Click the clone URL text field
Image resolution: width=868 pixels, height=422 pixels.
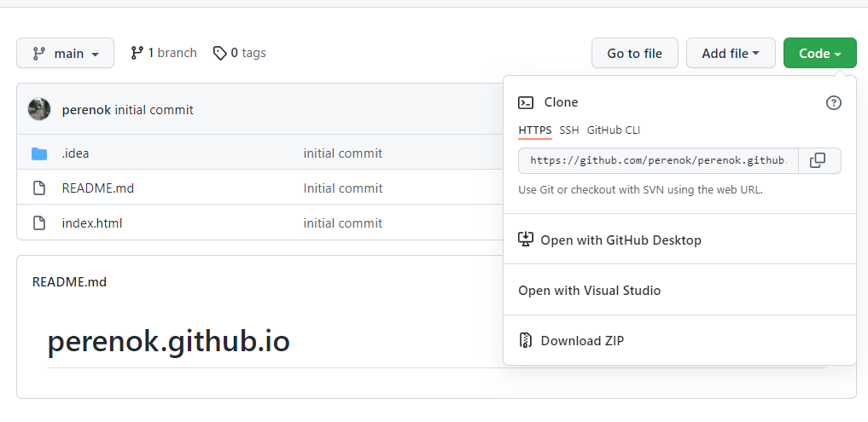[x=658, y=161]
